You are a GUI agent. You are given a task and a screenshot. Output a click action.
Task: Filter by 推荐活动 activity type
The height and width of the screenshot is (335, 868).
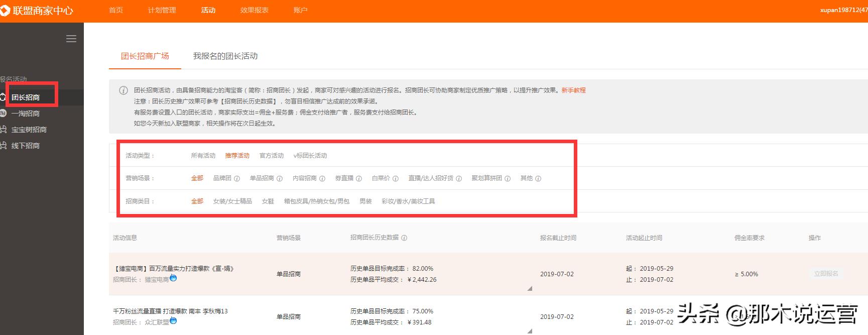[x=237, y=156]
